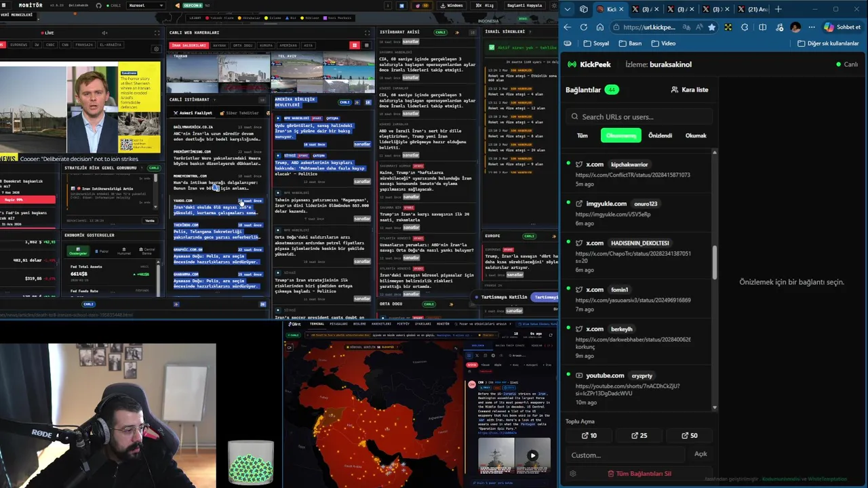
Task: Open the x.com link from kipchakwarrior
Action: (633, 175)
